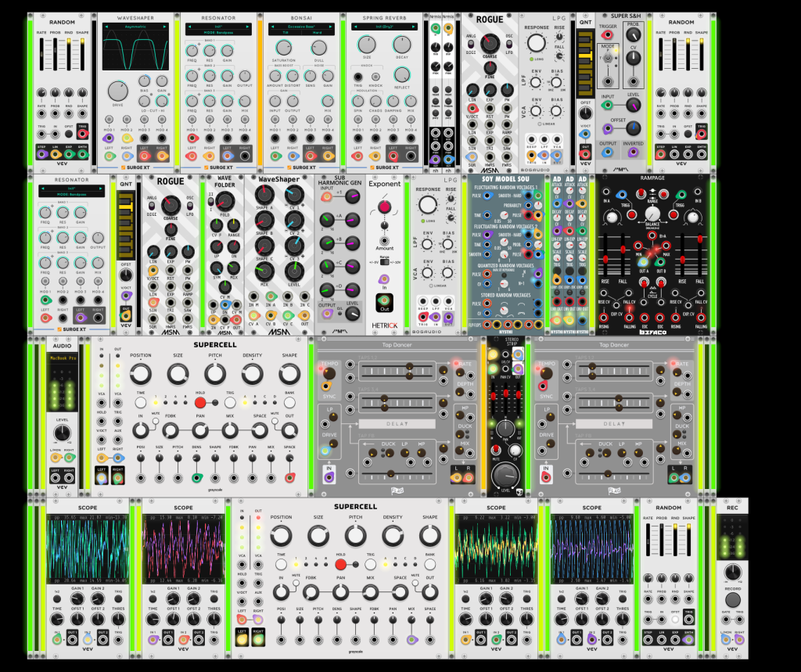Click the Bonsai previous-preset arrow

pyautogui.click(x=272, y=26)
